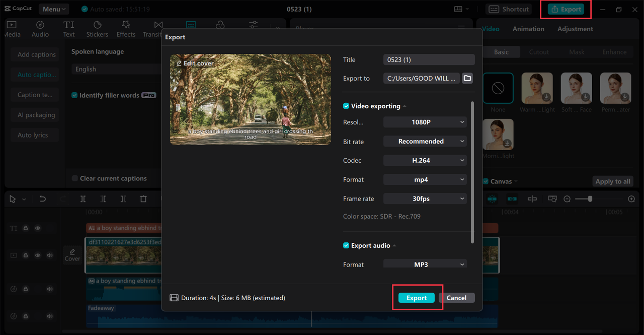Select the Basic sub-tab

501,52
